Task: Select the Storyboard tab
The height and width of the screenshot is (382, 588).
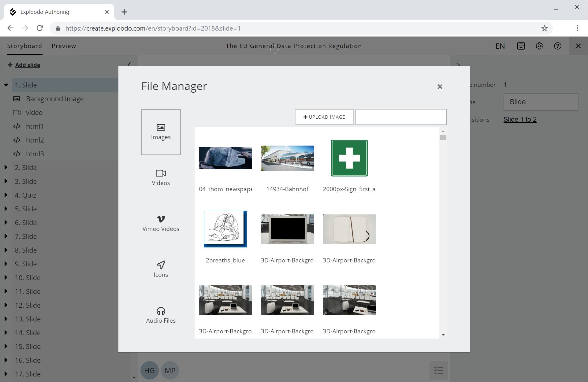Action: pos(24,46)
